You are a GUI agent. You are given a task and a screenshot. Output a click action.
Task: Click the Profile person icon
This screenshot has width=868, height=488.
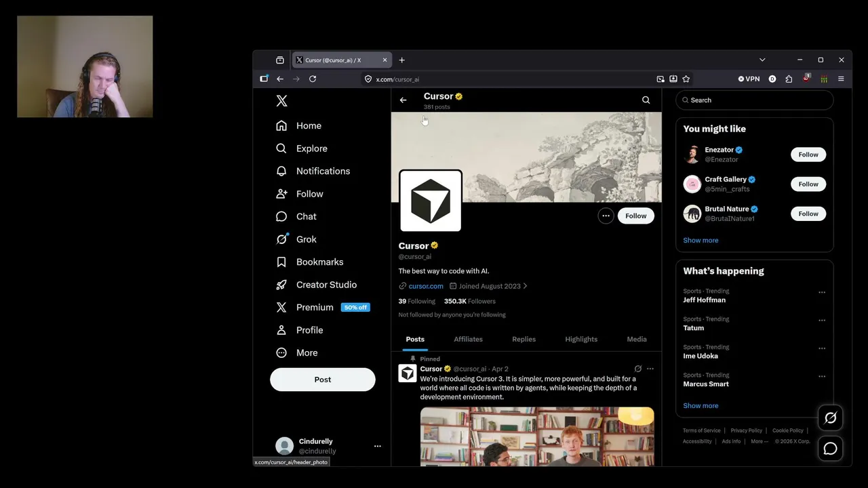[x=281, y=330]
